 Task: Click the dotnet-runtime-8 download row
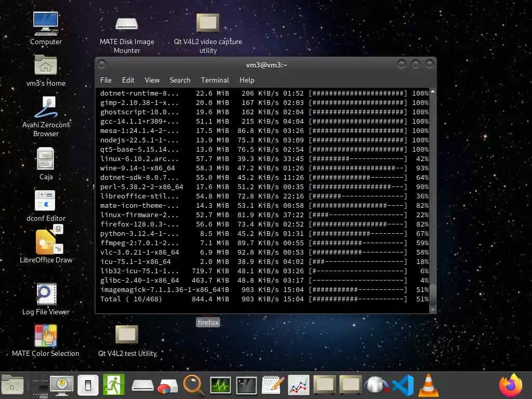264,94
